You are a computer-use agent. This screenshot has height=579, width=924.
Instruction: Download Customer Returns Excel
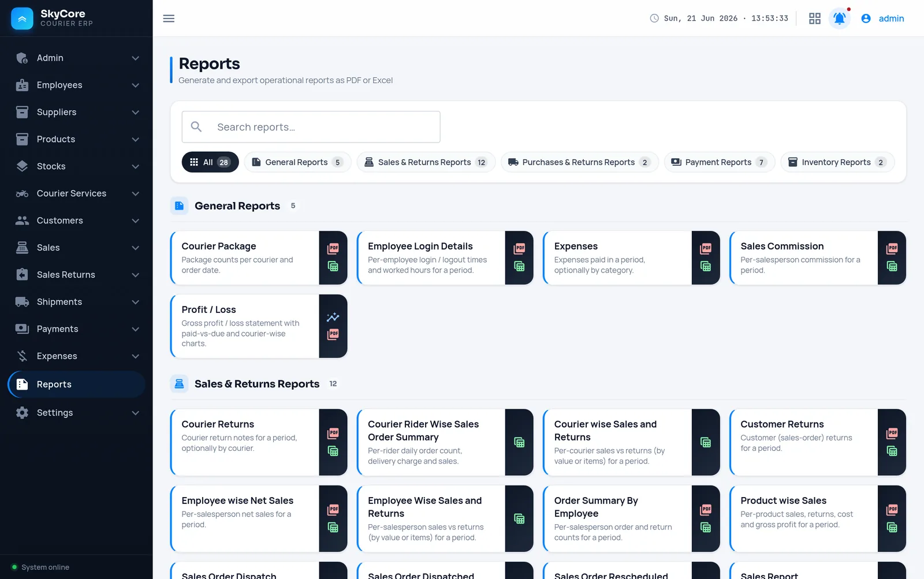[892, 451]
